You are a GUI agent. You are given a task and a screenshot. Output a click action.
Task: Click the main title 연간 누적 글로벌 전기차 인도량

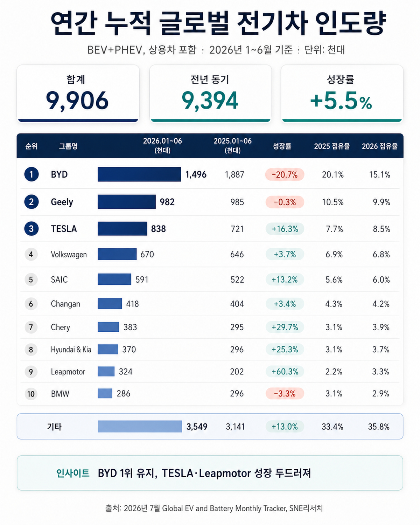[218, 23]
